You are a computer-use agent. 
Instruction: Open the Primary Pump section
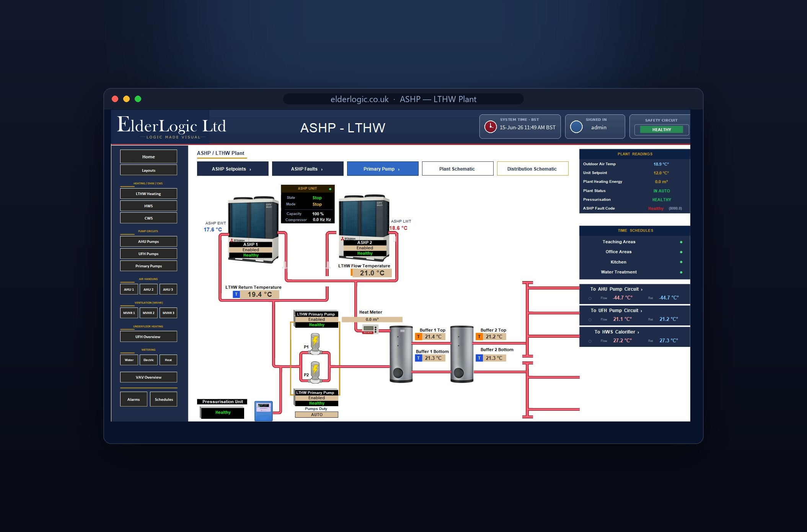tap(383, 169)
